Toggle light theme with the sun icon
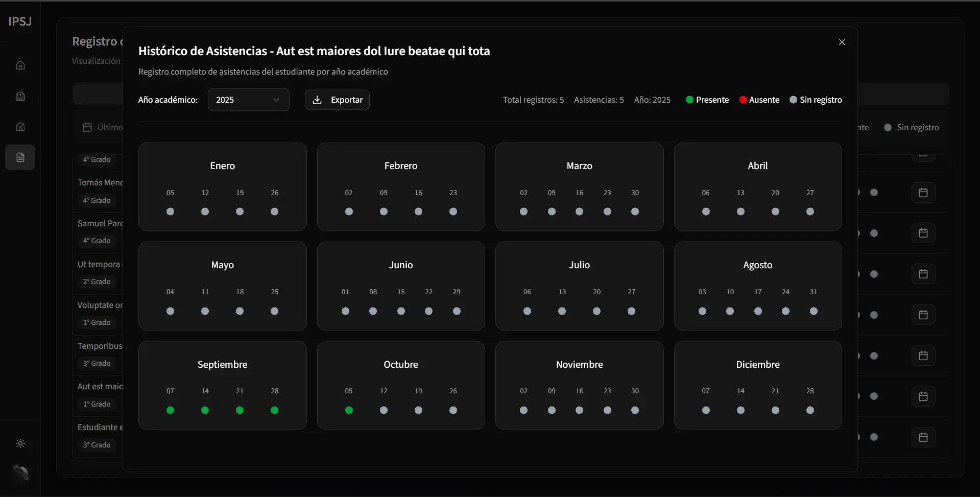 (20, 443)
